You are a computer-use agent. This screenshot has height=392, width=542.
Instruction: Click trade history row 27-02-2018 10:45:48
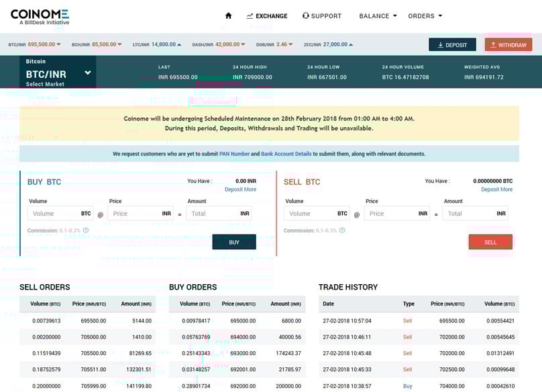pos(419,353)
